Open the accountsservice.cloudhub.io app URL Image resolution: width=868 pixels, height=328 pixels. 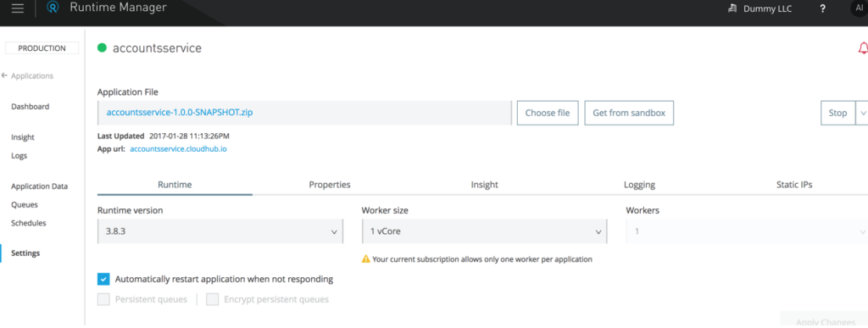click(178, 149)
